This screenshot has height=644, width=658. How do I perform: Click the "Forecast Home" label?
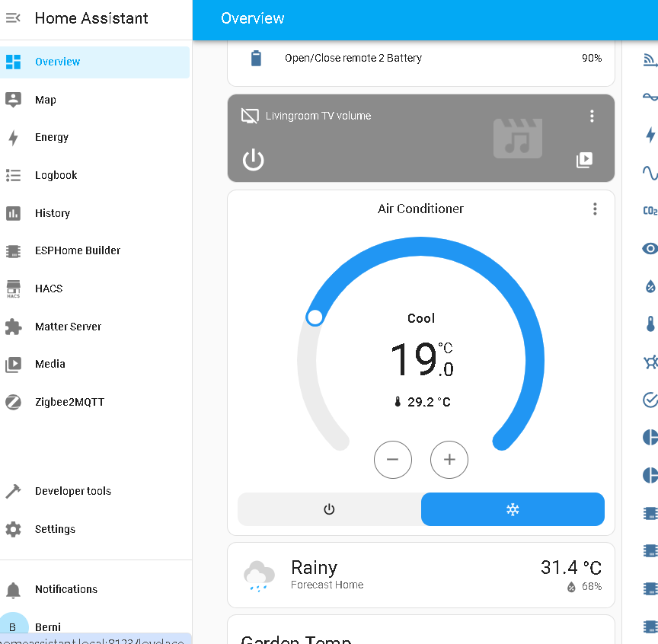(x=327, y=585)
